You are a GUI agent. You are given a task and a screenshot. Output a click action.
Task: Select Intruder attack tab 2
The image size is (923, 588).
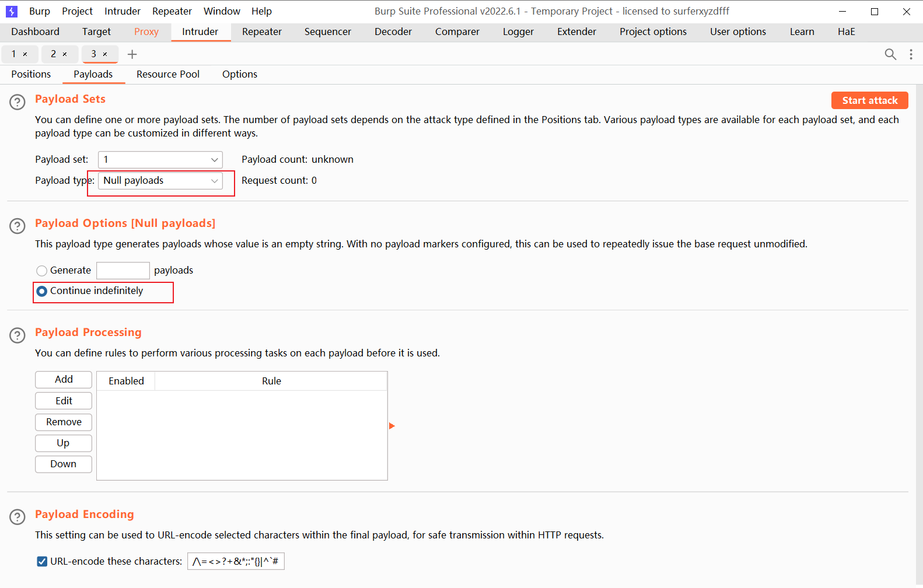click(x=53, y=54)
